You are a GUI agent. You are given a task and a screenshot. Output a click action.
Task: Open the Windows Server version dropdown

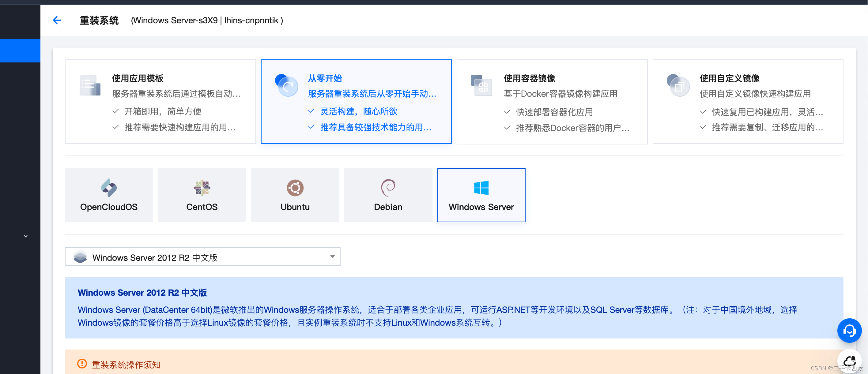coord(332,256)
